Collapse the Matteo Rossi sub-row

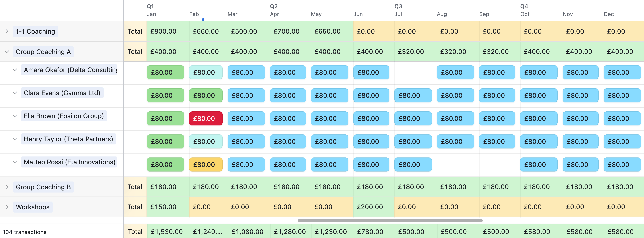[14, 162]
